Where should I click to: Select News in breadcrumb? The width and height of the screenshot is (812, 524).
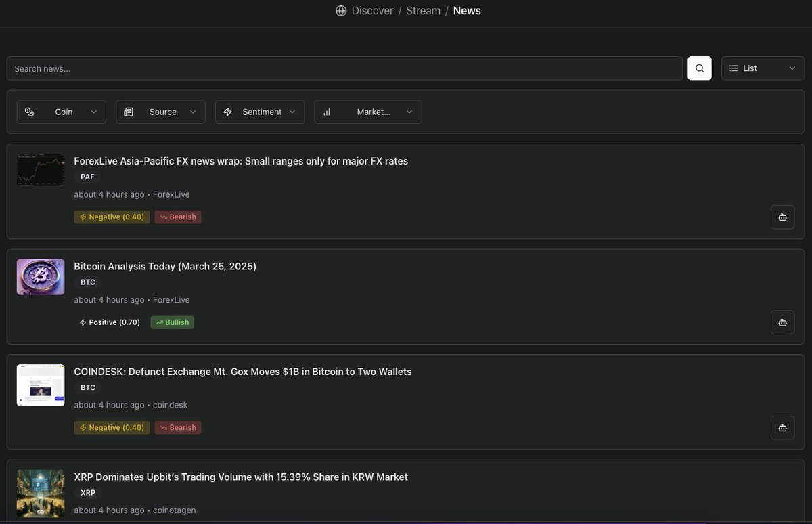pyautogui.click(x=467, y=11)
